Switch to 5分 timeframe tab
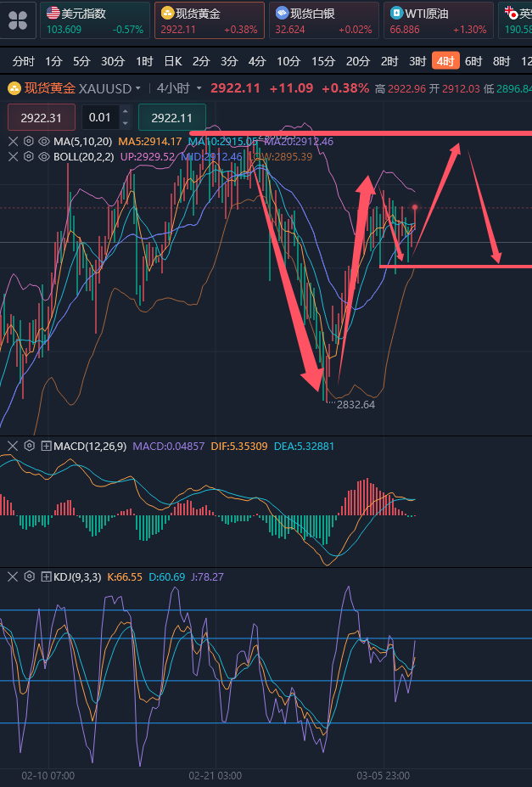 click(81, 62)
